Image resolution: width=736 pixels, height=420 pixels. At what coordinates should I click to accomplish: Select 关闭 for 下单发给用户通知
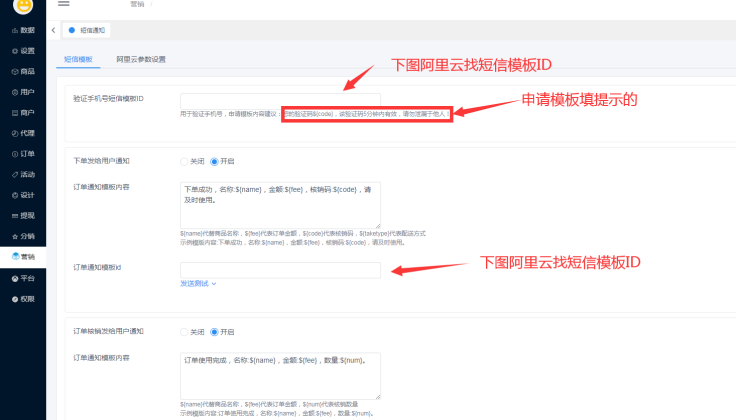(x=192, y=161)
